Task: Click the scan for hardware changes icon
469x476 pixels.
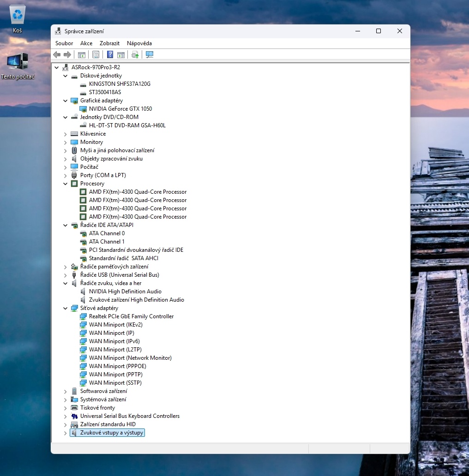Action: point(149,55)
